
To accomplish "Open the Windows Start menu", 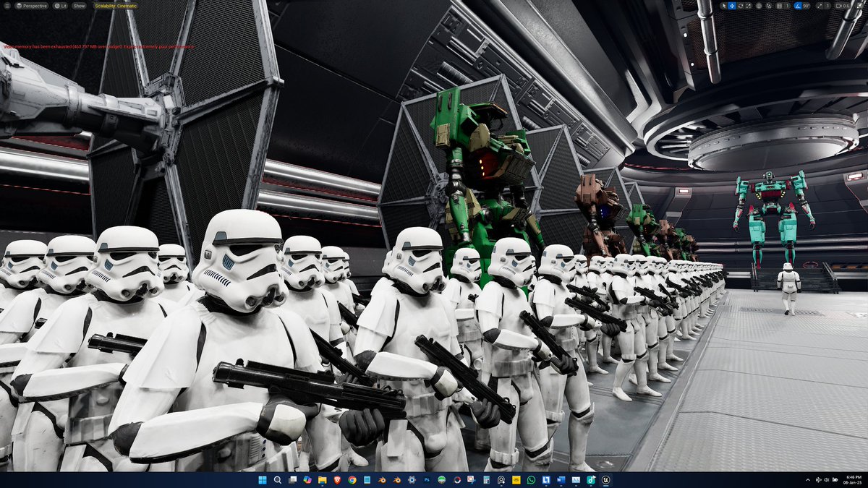I will coord(263,480).
